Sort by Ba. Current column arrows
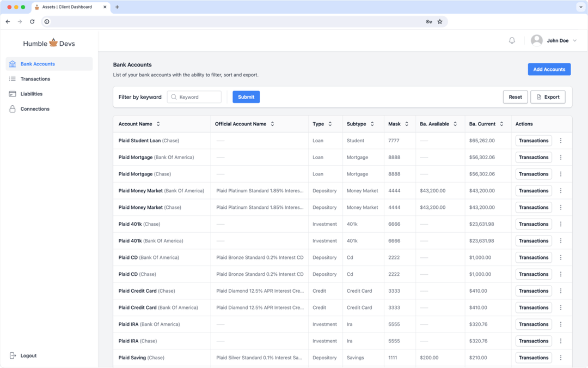The image size is (588, 368). pyautogui.click(x=501, y=124)
